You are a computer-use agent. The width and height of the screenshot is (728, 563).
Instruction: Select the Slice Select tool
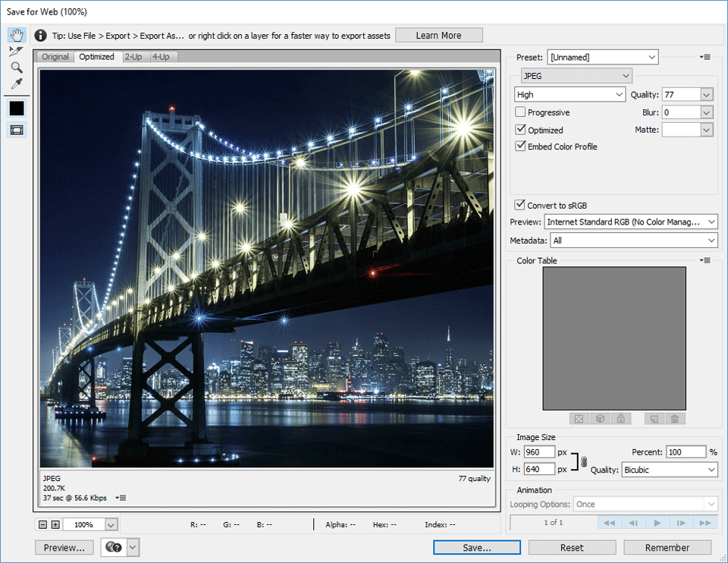(x=16, y=51)
